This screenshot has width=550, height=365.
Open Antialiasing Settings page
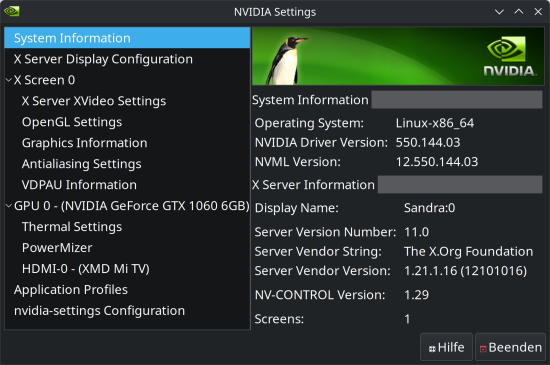[127, 164]
